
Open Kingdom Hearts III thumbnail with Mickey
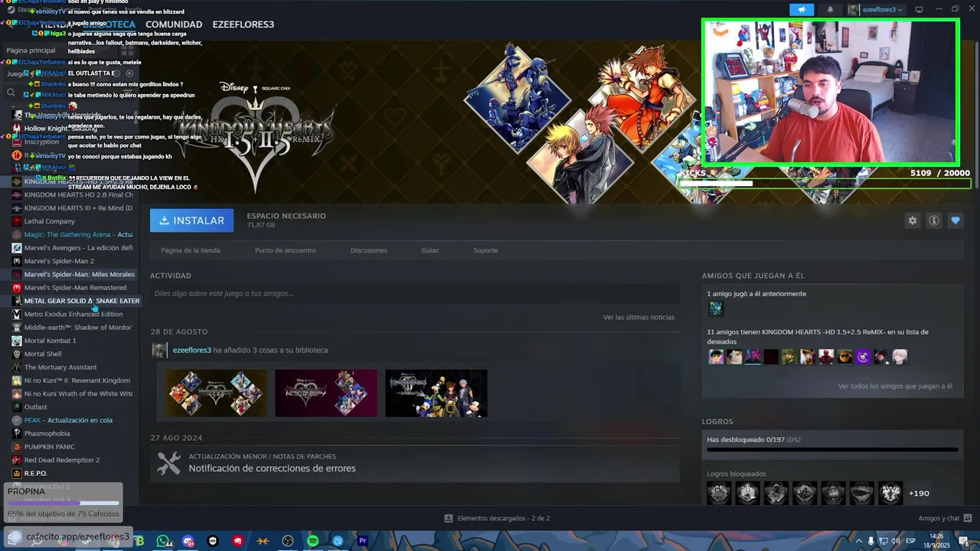[x=436, y=393]
